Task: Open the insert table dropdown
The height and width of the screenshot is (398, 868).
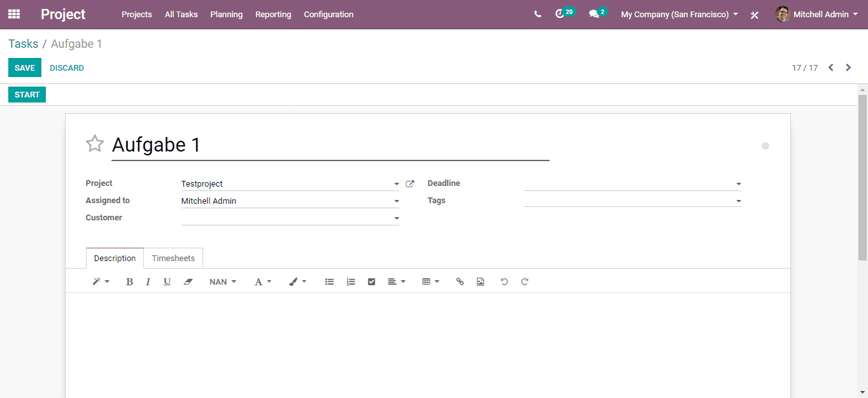Action: tap(430, 281)
